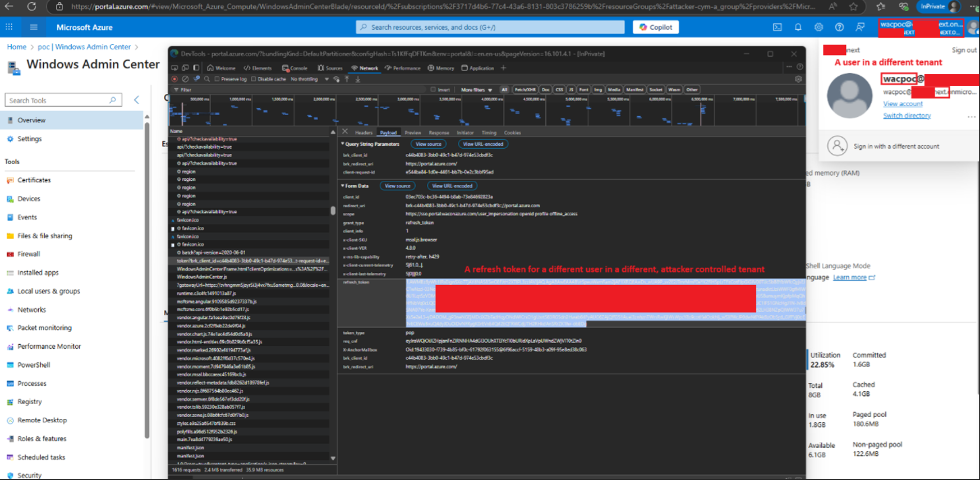Expand the More filters dropdown

click(476, 89)
